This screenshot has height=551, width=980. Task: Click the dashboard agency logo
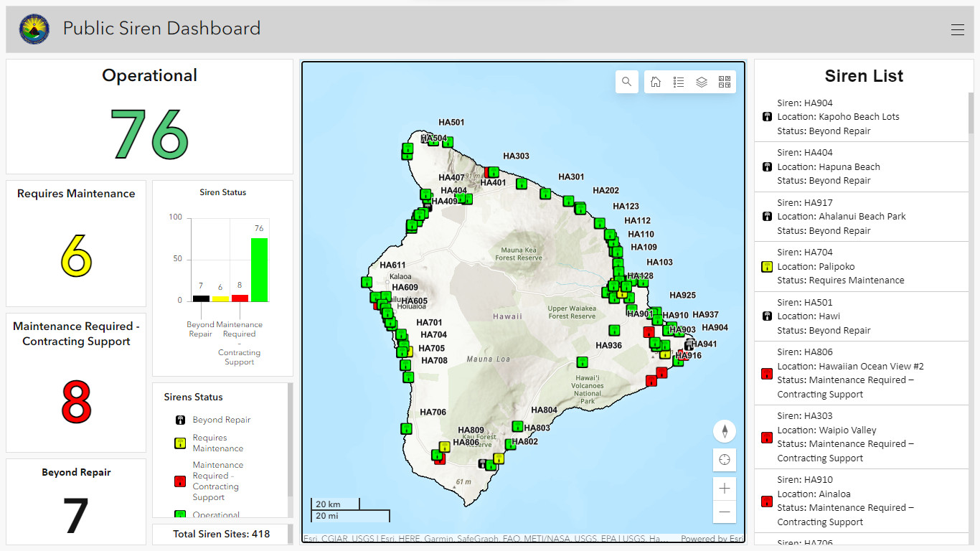pos(34,29)
